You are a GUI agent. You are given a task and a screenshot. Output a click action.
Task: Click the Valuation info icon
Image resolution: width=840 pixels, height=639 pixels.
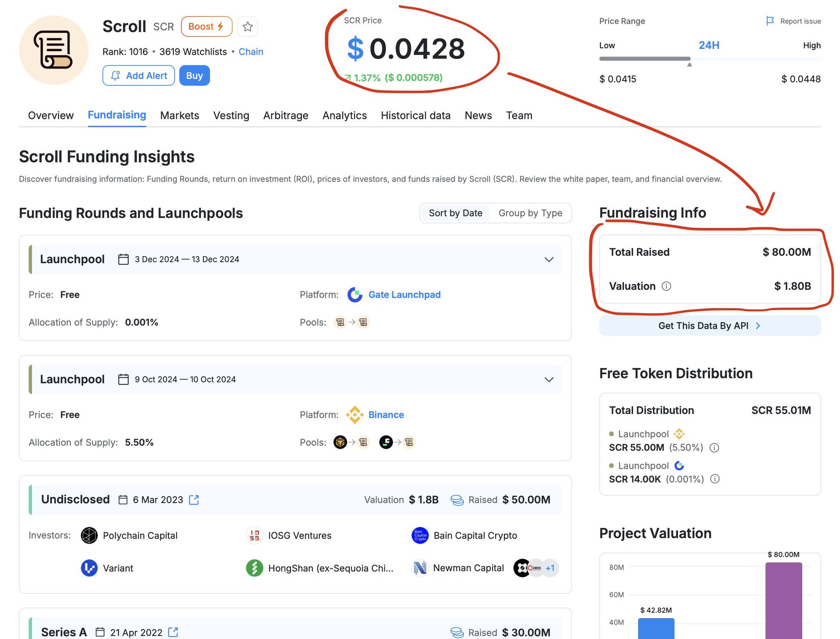[x=667, y=286]
